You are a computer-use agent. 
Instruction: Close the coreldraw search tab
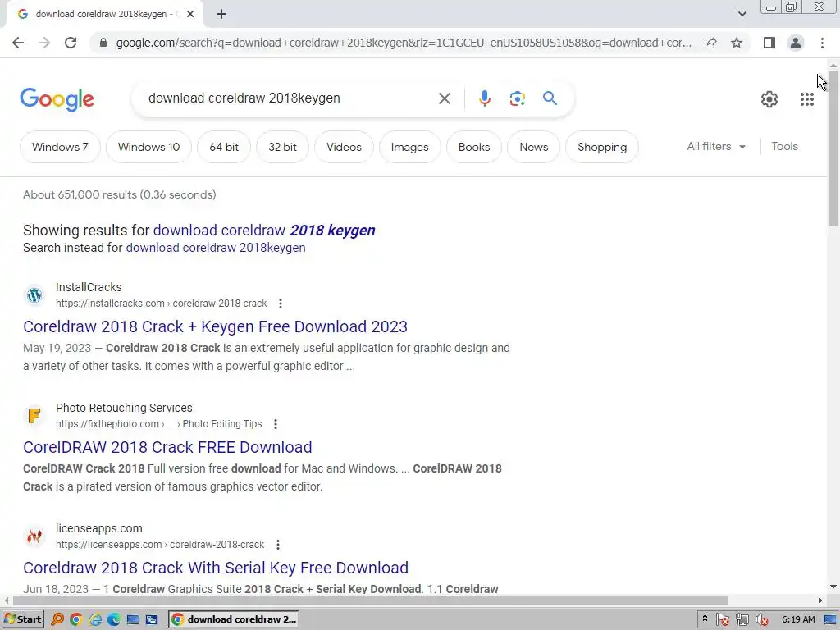tap(190, 15)
